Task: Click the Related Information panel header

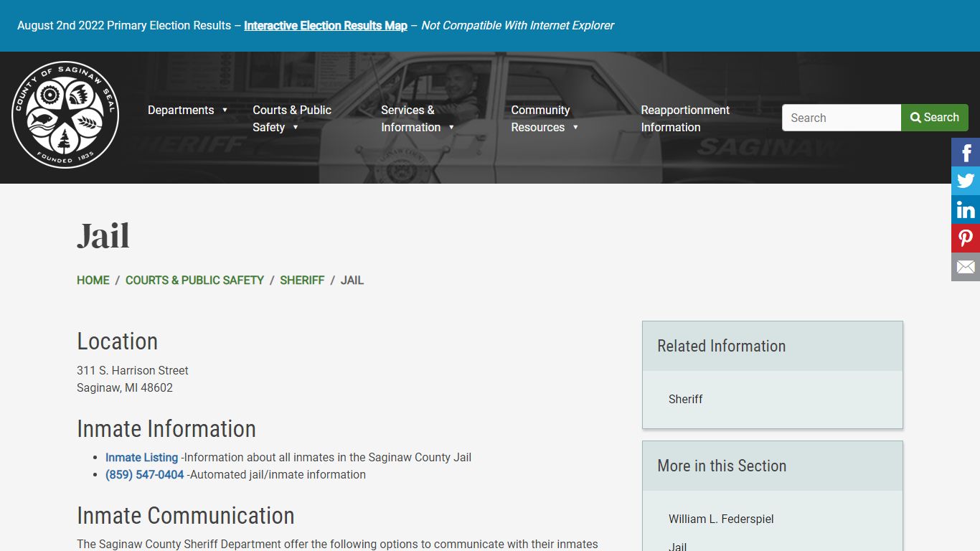Action: [x=773, y=346]
